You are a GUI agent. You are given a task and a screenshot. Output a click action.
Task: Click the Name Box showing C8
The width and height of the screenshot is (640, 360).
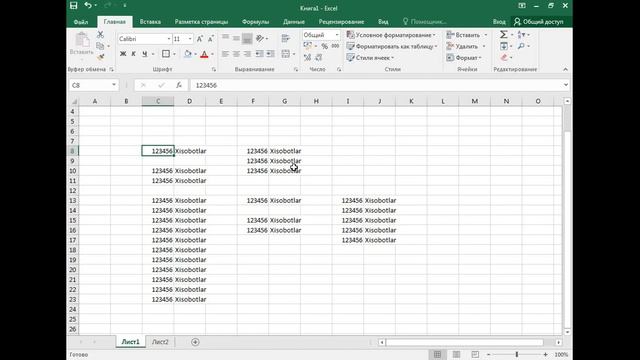pyautogui.click(x=93, y=85)
